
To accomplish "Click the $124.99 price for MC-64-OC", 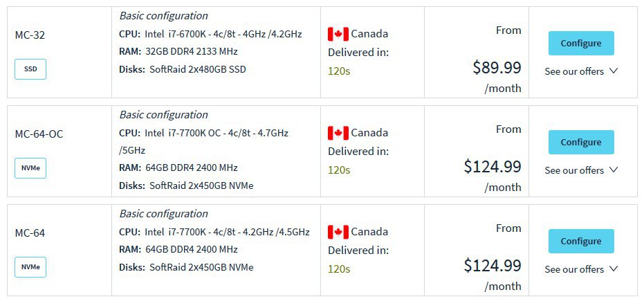I will (x=493, y=167).
